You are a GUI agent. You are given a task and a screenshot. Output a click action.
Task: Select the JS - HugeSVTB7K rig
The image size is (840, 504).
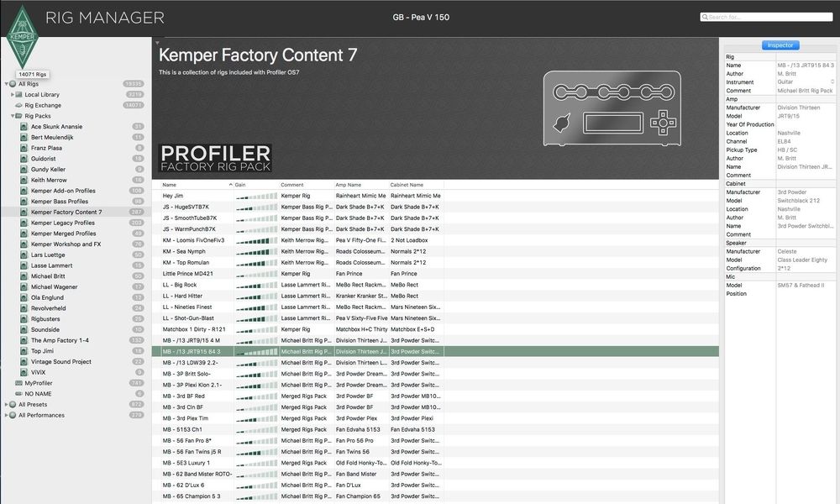(x=435, y=207)
